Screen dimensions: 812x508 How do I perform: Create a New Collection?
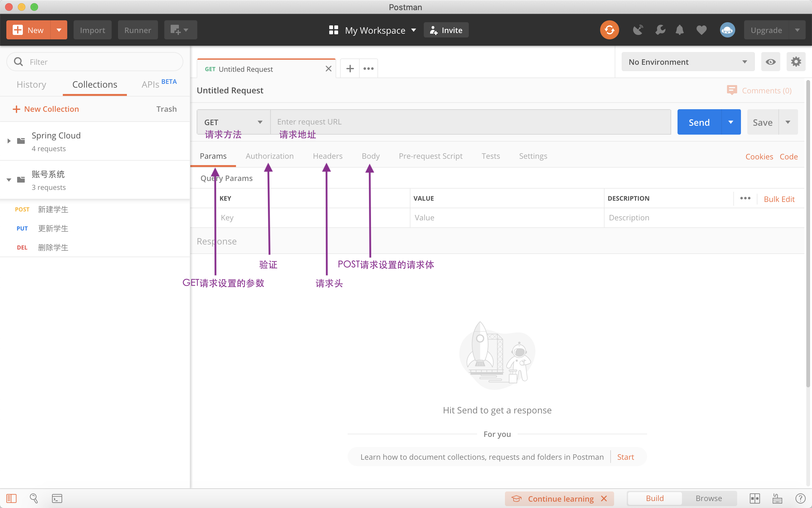coord(46,109)
